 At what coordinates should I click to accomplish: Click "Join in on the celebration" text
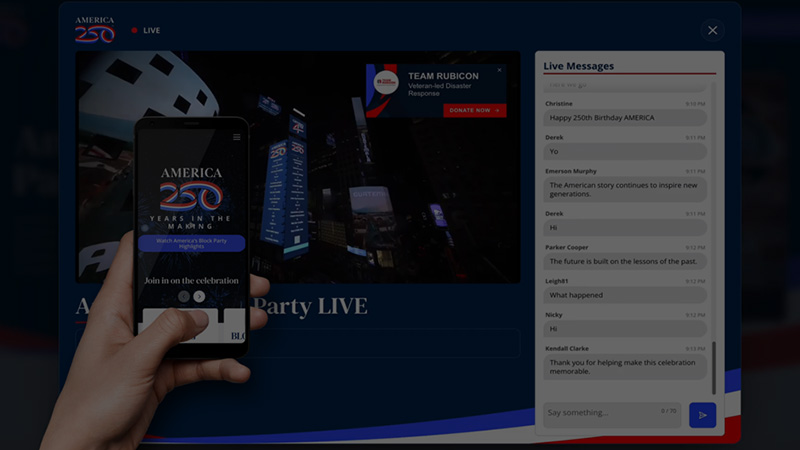click(191, 281)
